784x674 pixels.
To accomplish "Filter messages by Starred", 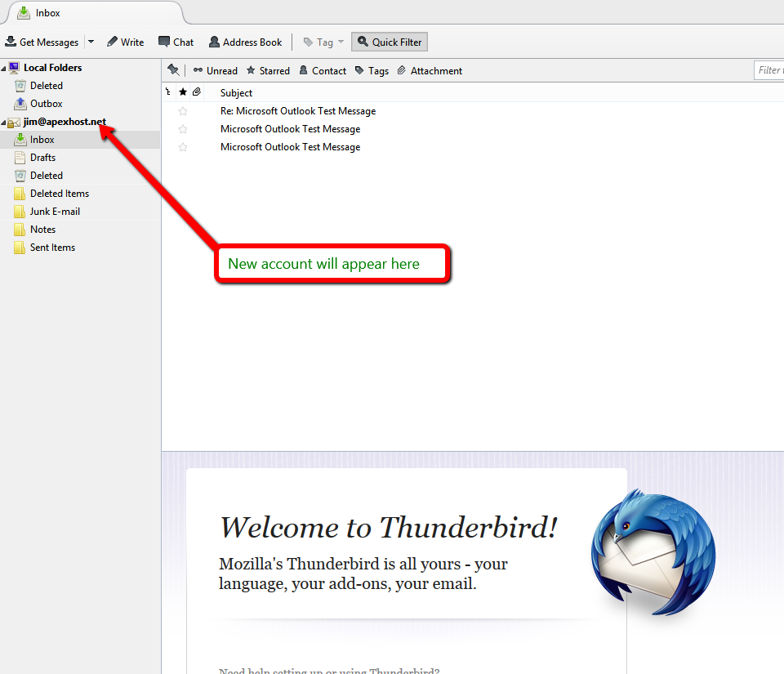I will [x=268, y=71].
